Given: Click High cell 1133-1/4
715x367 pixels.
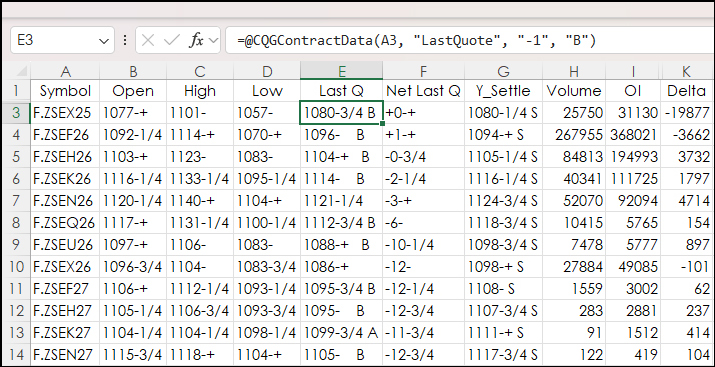Looking at the screenshot, I should (200, 179).
